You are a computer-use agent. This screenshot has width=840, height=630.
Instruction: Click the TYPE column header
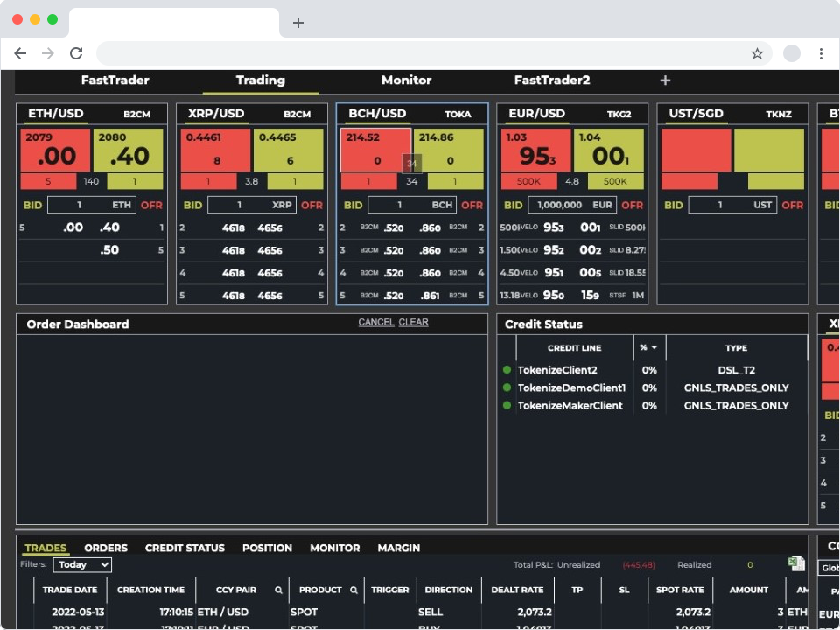tap(736, 348)
